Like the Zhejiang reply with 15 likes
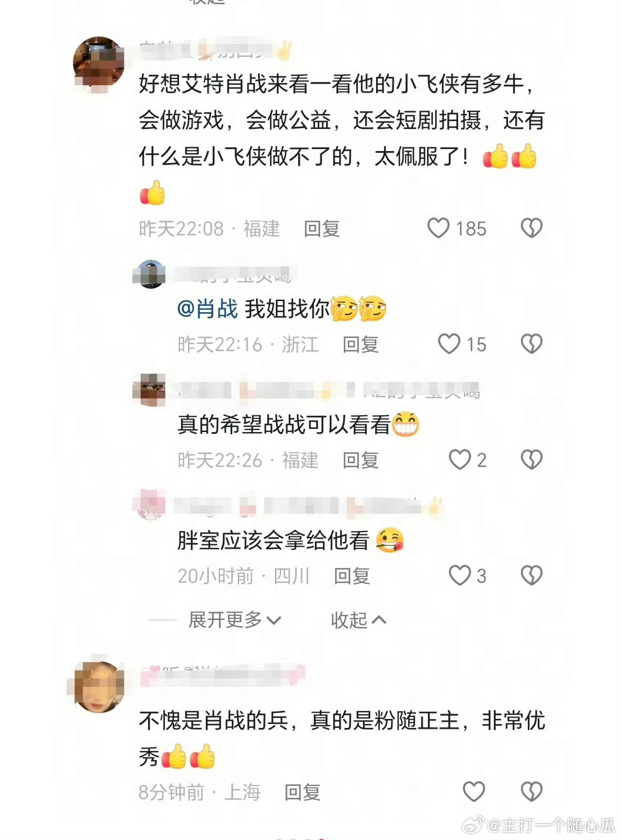The width and height of the screenshot is (621, 840). [449, 344]
